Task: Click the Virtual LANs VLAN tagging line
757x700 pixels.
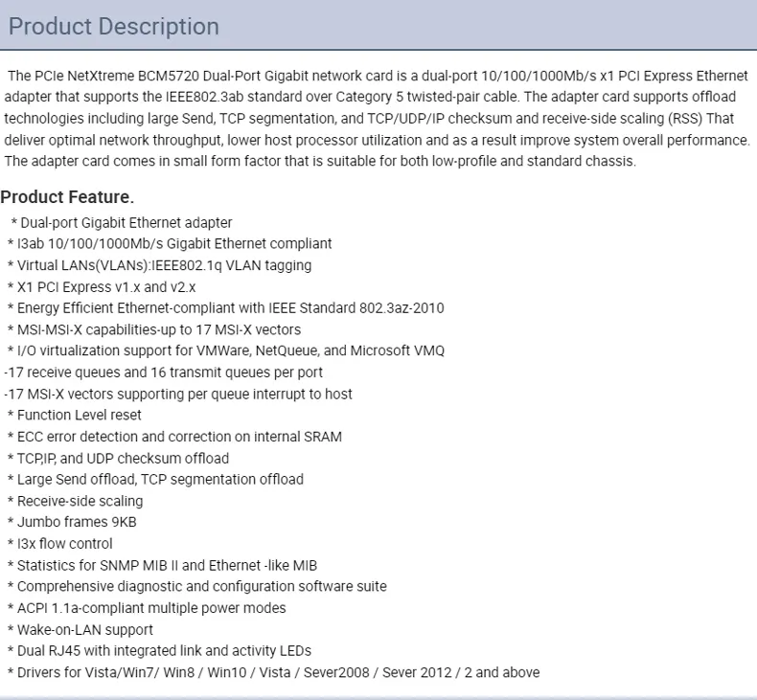Action: [x=159, y=265]
